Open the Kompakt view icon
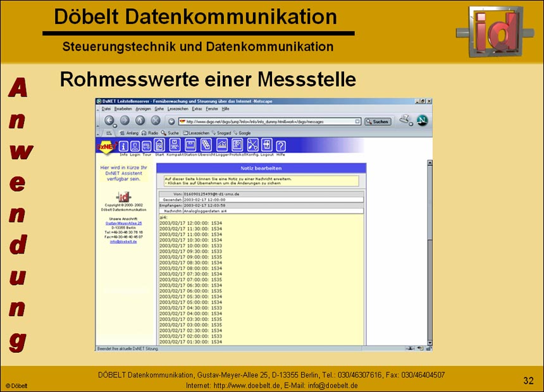The image size is (544, 392). tap(175, 145)
